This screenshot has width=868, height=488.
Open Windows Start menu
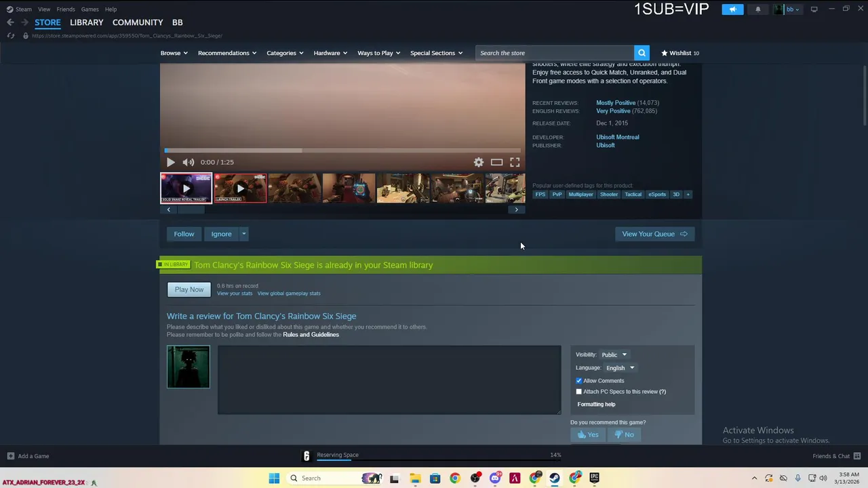coord(274,479)
